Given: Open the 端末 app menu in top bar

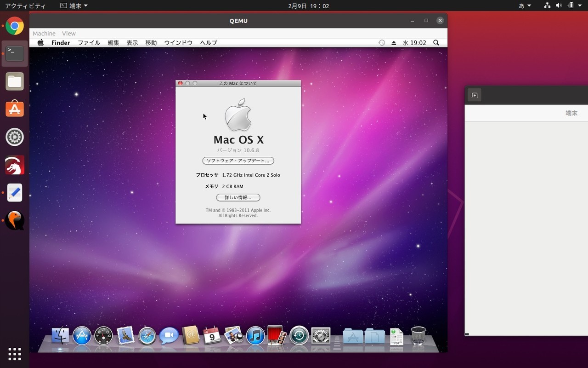Looking at the screenshot, I should pyautogui.click(x=74, y=6).
